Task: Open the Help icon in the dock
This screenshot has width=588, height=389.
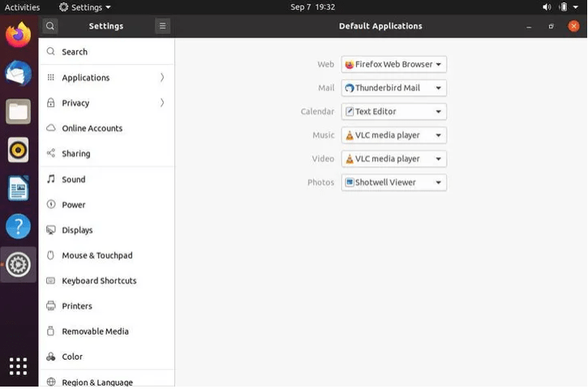Action: pos(18,226)
